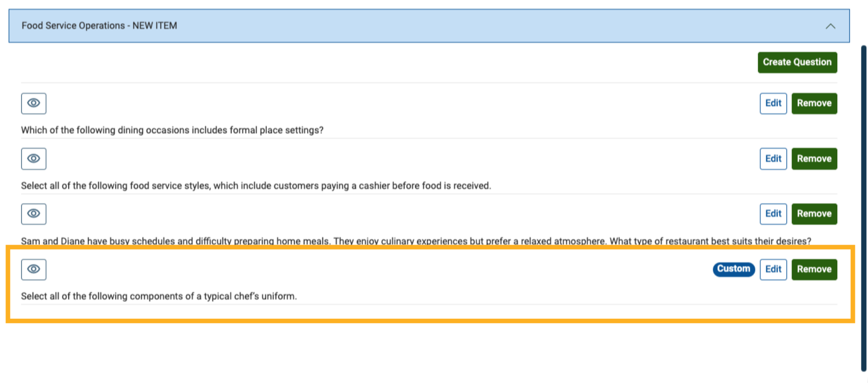This screenshot has width=868, height=383.
Task: Preview the Sam and Diane restaurant question
Action: click(x=33, y=214)
